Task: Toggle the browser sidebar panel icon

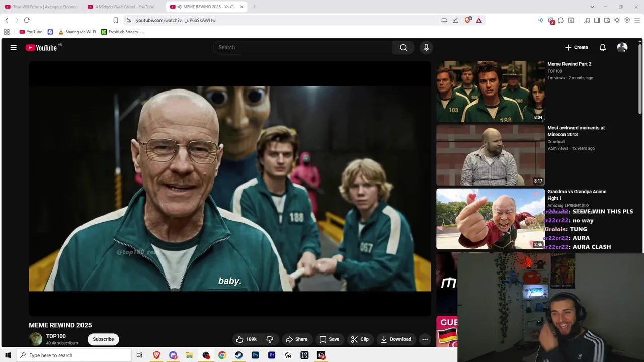Action: coord(597,20)
